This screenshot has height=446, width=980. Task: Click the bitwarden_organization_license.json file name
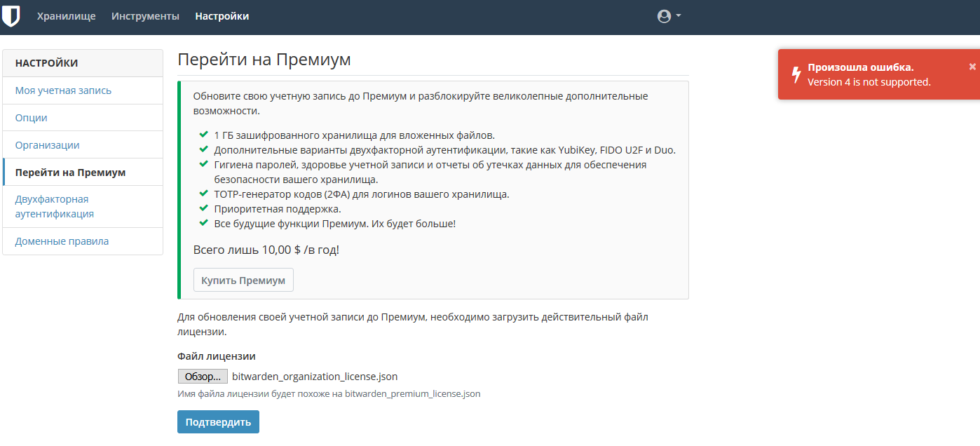click(x=315, y=377)
